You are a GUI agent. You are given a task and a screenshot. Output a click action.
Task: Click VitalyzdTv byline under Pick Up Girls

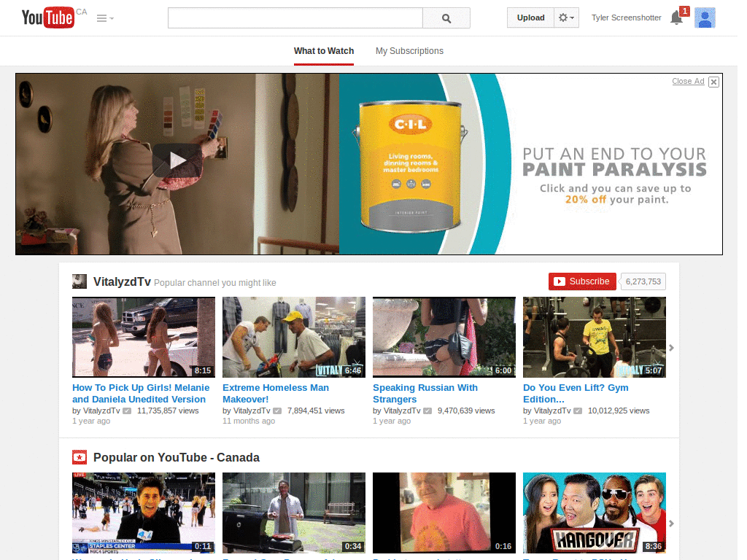point(101,411)
